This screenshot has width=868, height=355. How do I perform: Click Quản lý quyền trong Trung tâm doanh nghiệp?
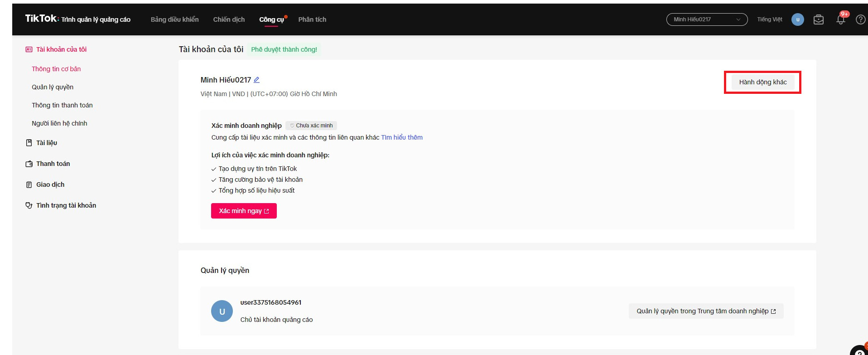click(x=706, y=311)
